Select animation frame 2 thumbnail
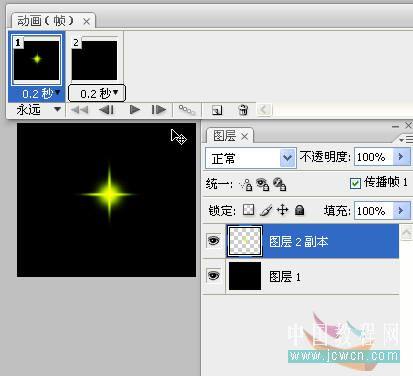The height and width of the screenshot is (376, 413). [95, 60]
